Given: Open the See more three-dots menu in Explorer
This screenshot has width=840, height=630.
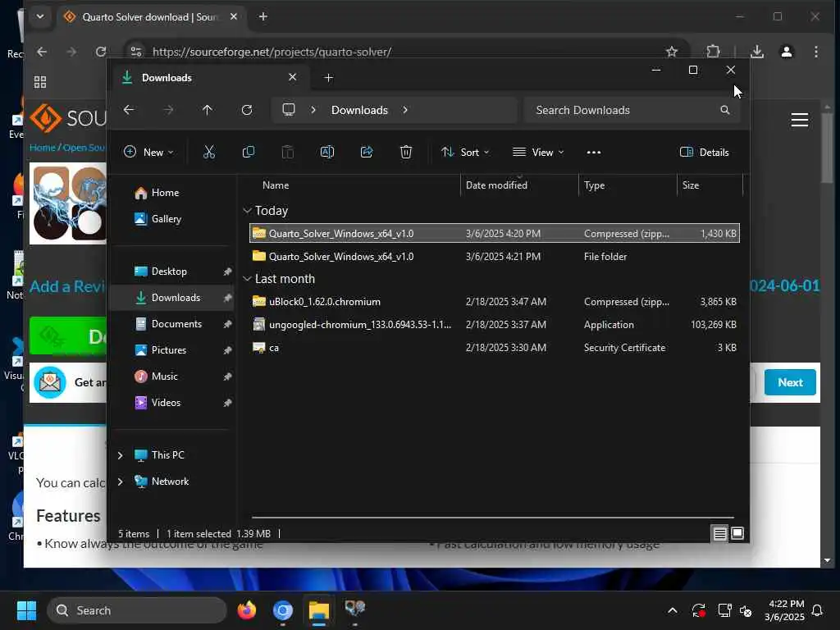Looking at the screenshot, I should point(594,153).
